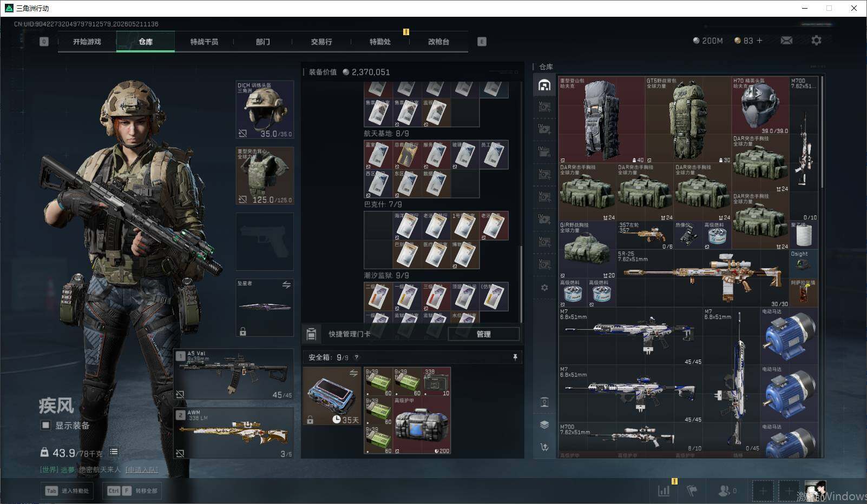Click the 航天基地: 8/9 keycard heading

pos(386,133)
